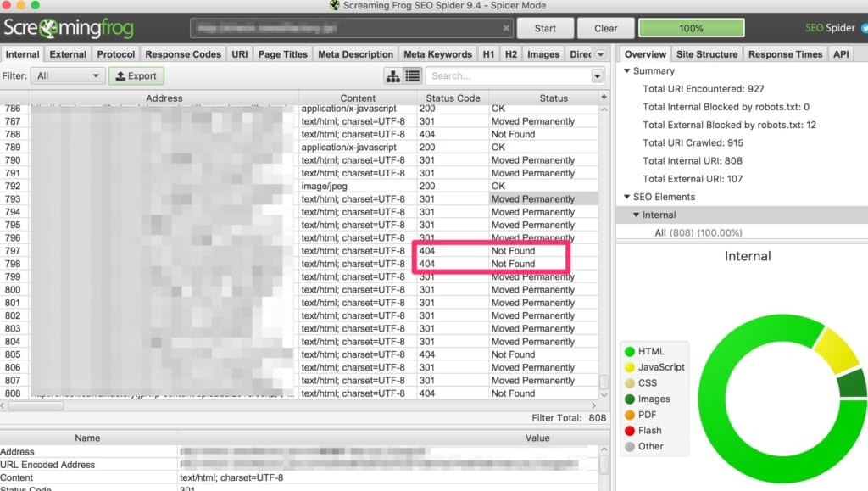Click the Images legend dark green swatch
Viewport: 868px width, 491px height.
click(630, 399)
